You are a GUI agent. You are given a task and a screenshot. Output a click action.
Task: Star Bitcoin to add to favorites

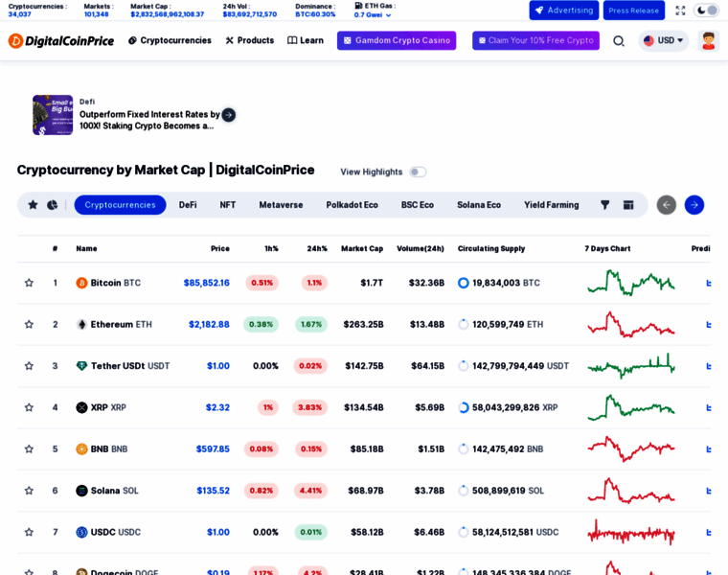coord(29,283)
